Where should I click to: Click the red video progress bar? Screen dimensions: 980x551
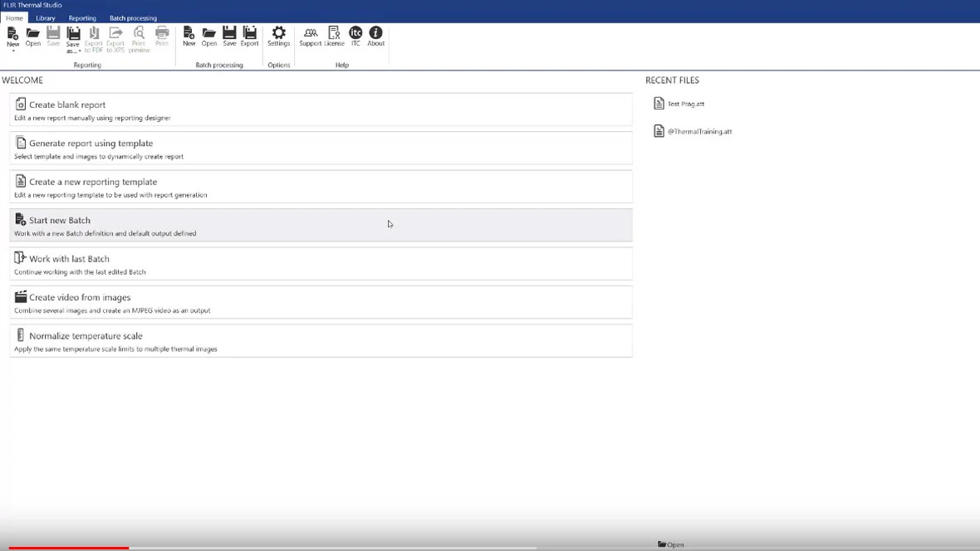point(68,548)
